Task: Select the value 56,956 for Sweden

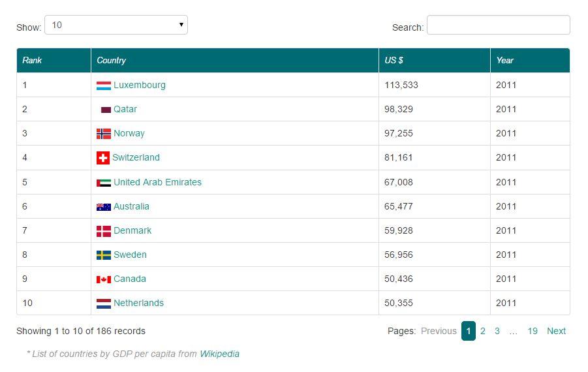Action: coord(398,255)
